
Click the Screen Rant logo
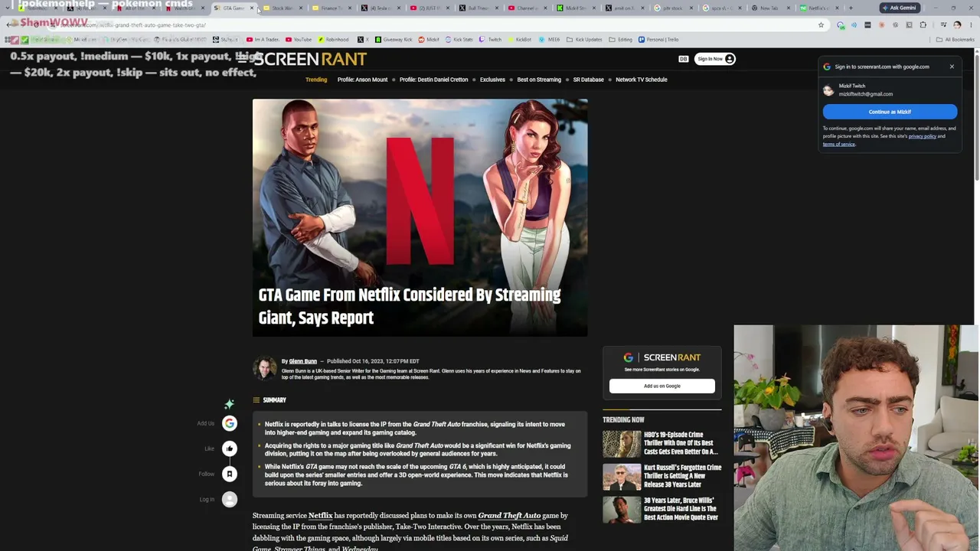(x=310, y=59)
